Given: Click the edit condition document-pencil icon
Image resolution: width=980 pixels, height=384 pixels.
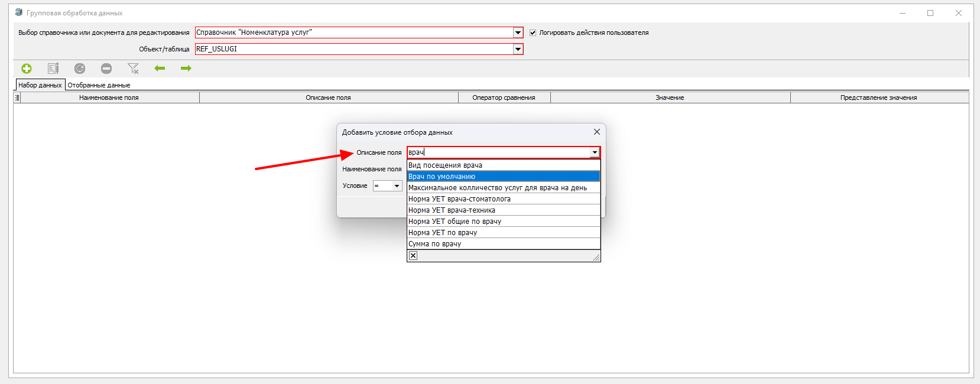Looking at the screenshot, I should (53, 69).
